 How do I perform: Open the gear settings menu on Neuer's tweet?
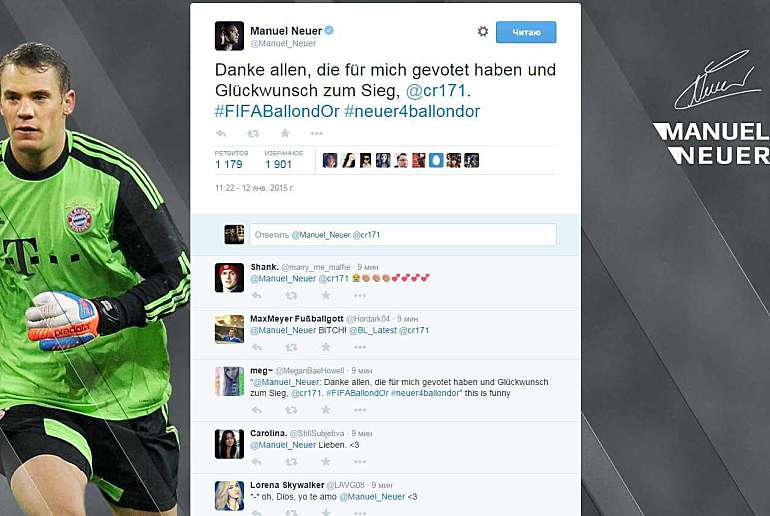tap(483, 31)
